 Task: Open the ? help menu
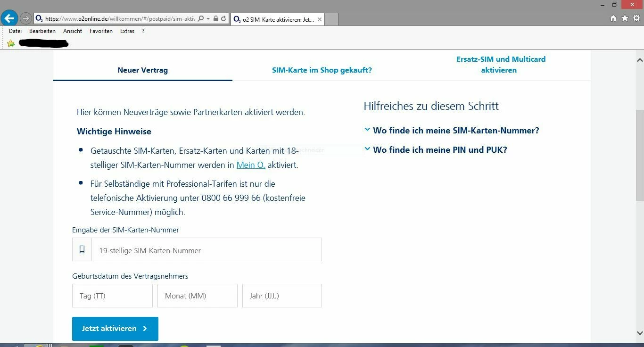[143, 31]
